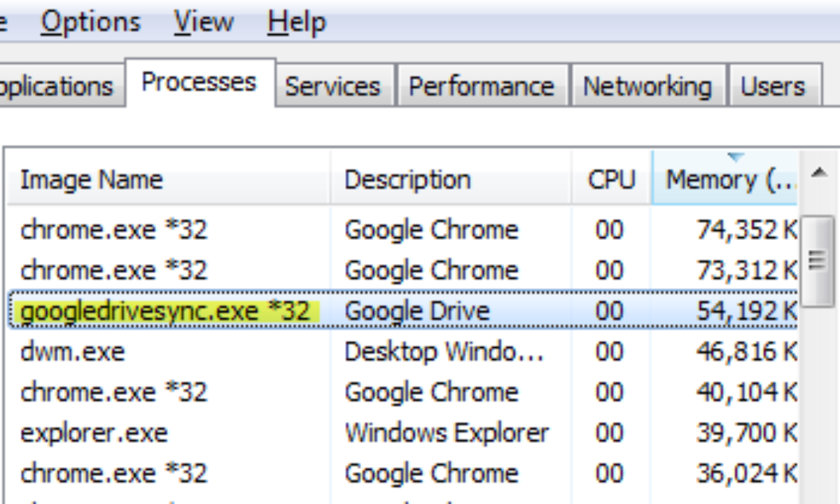Select the dwm.exe process
The height and width of the screenshot is (504, 840).
[73, 351]
